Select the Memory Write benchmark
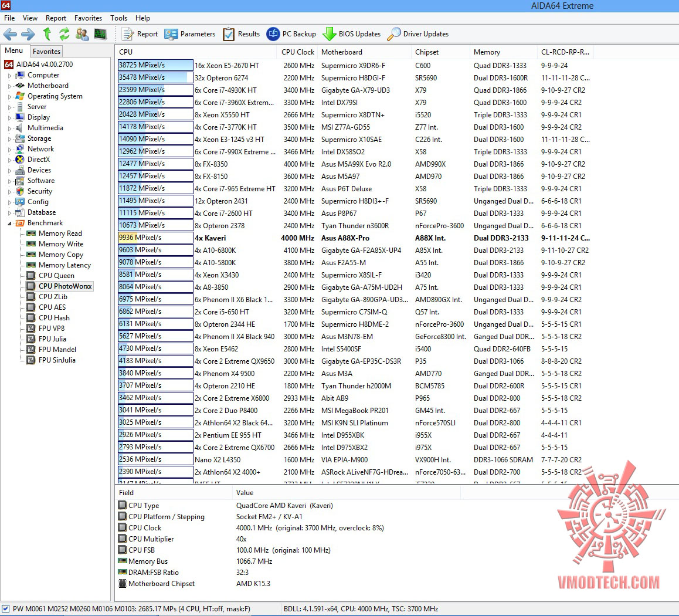This screenshot has height=616, width=679. pos(60,244)
